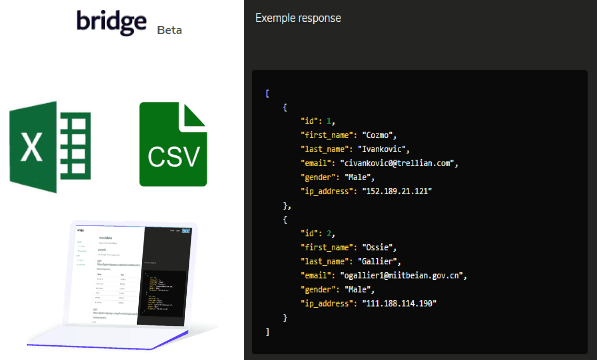Click the "id": 2 line

[318, 233]
